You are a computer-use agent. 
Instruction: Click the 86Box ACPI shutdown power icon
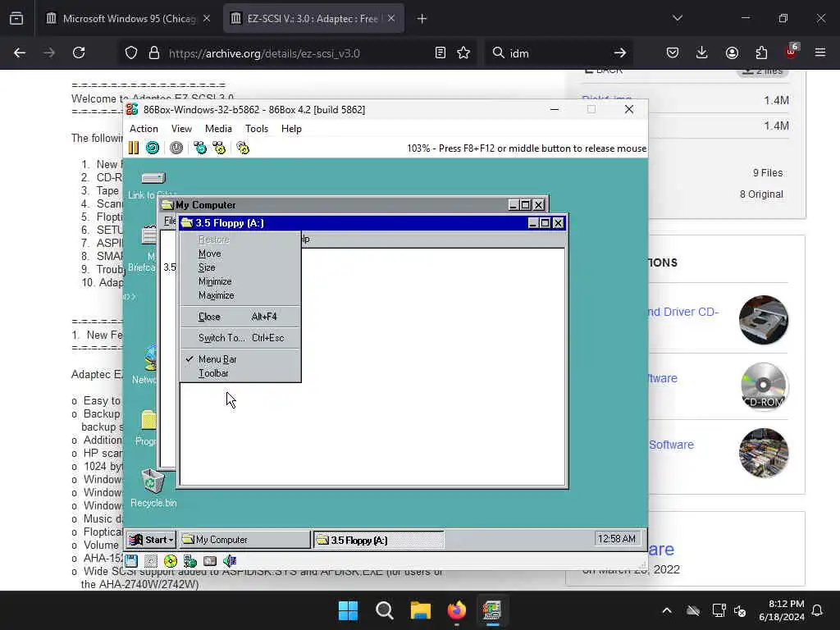click(x=176, y=148)
